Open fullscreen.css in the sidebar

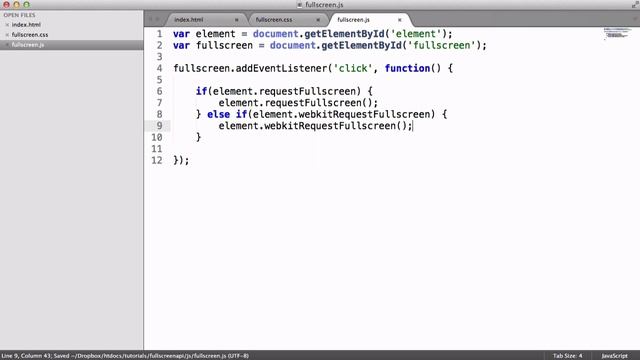(30, 35)
